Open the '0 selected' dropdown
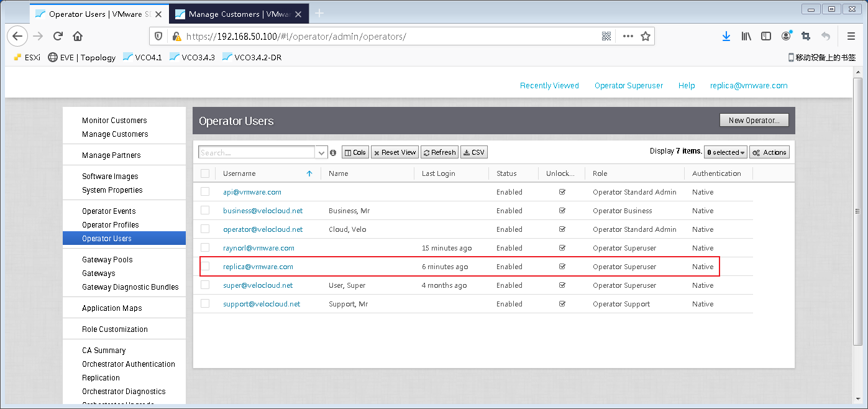868x409 pixels. [726, 152]
